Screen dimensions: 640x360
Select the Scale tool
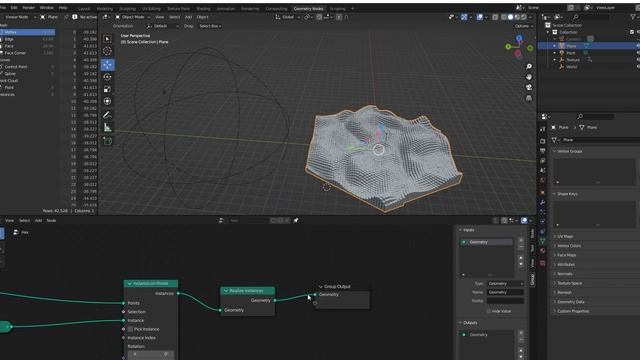pos(107,89)
